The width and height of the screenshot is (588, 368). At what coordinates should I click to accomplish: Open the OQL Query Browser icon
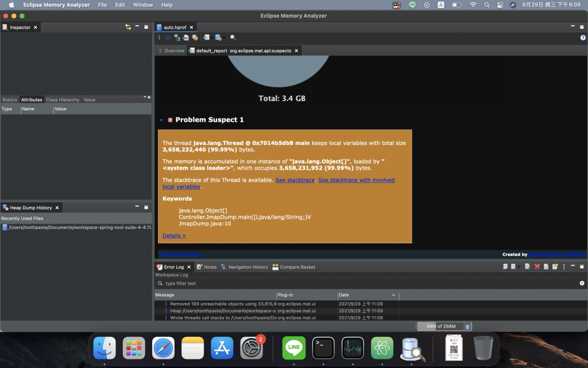(x=186, y=37)
